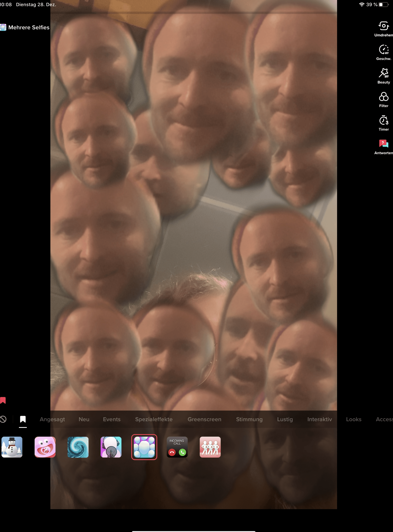Remove effect with the no-effect icon

point(3,419)
